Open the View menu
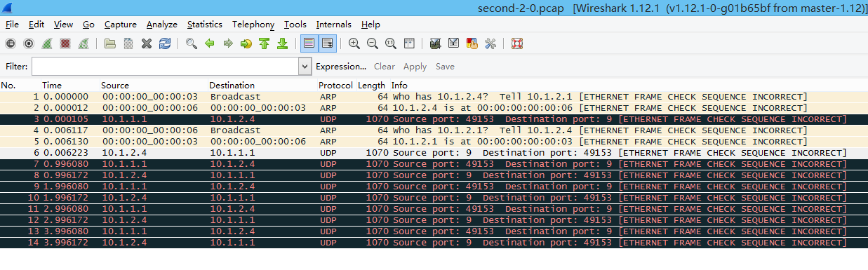 tap(63, 25)
